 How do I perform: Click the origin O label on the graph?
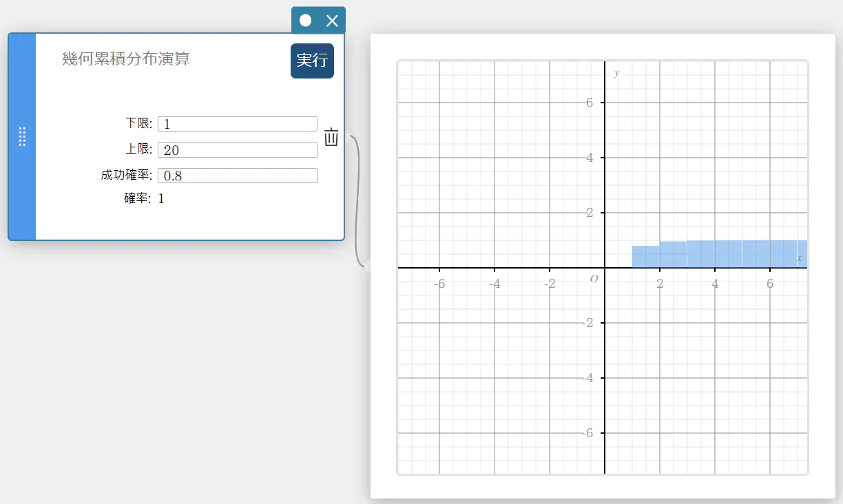point(594,278)
